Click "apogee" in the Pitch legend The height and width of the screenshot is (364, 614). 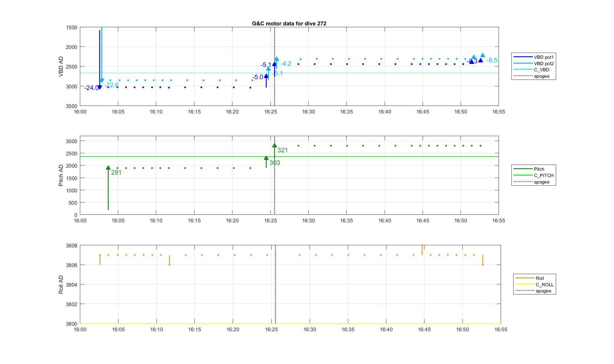coord(532,182)
